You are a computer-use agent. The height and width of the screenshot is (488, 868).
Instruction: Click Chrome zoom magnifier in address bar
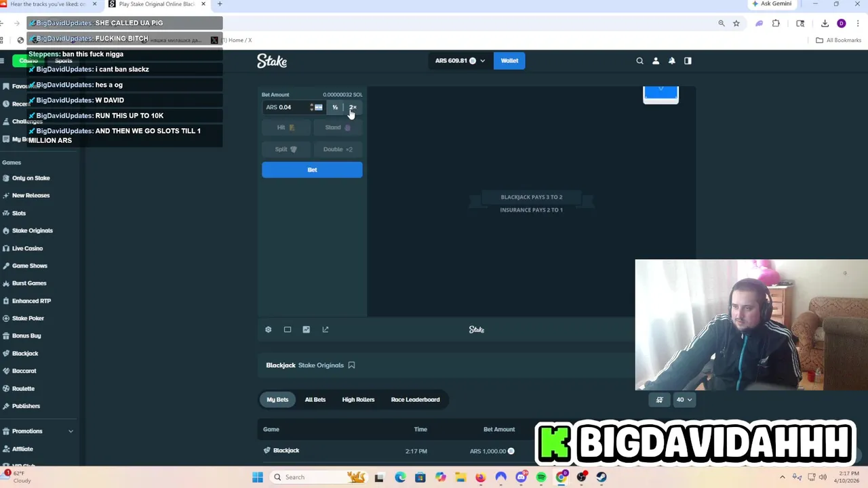coord(722,23)
